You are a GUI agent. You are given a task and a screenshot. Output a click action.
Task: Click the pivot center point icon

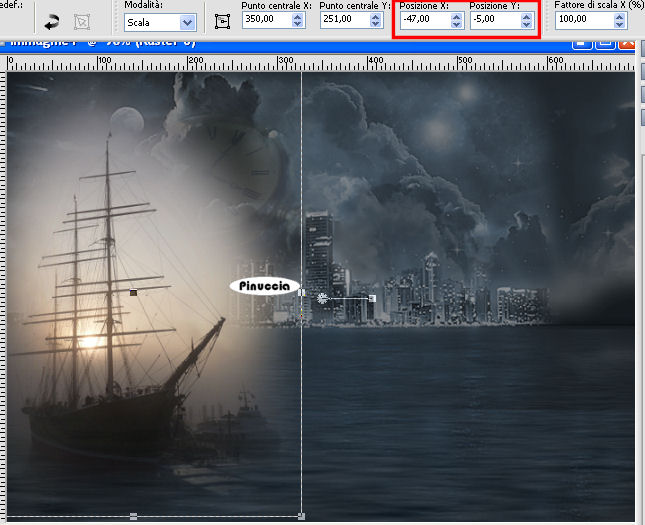click(x=223, y=21)
